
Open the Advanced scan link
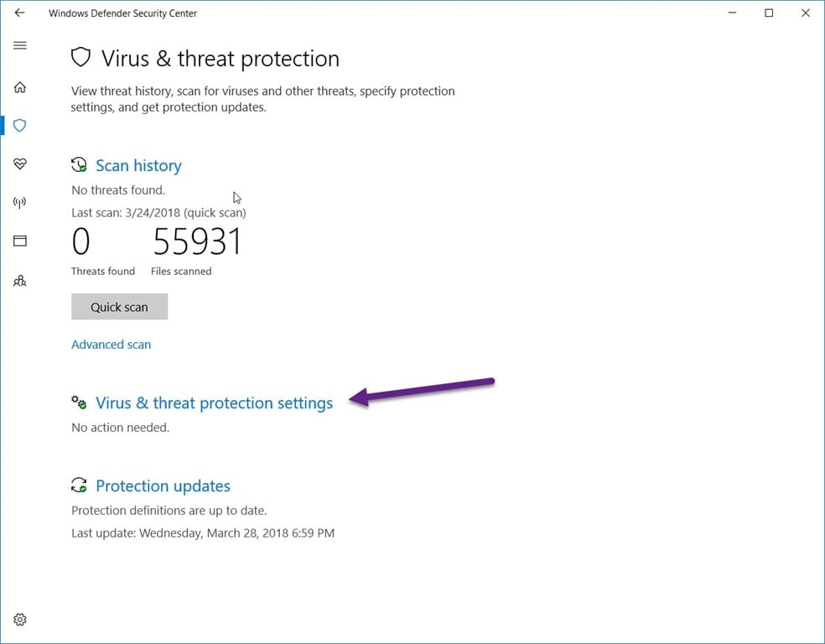[x=111, y=345]
